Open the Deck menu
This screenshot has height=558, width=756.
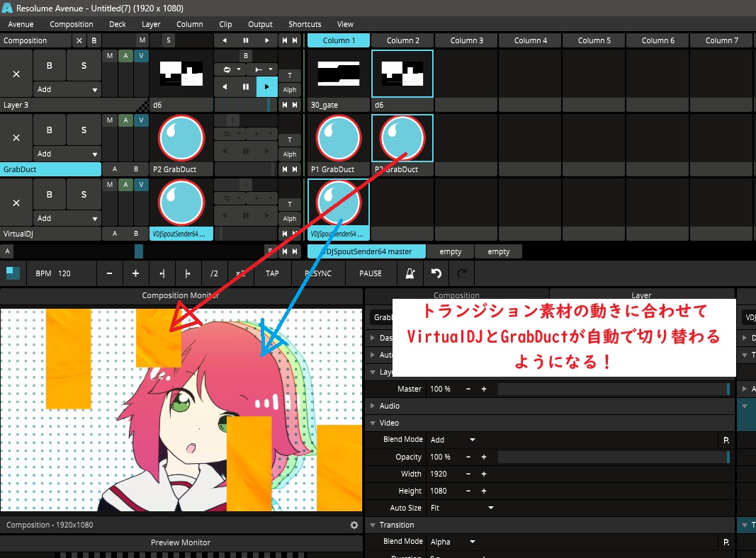pos(117,24)
